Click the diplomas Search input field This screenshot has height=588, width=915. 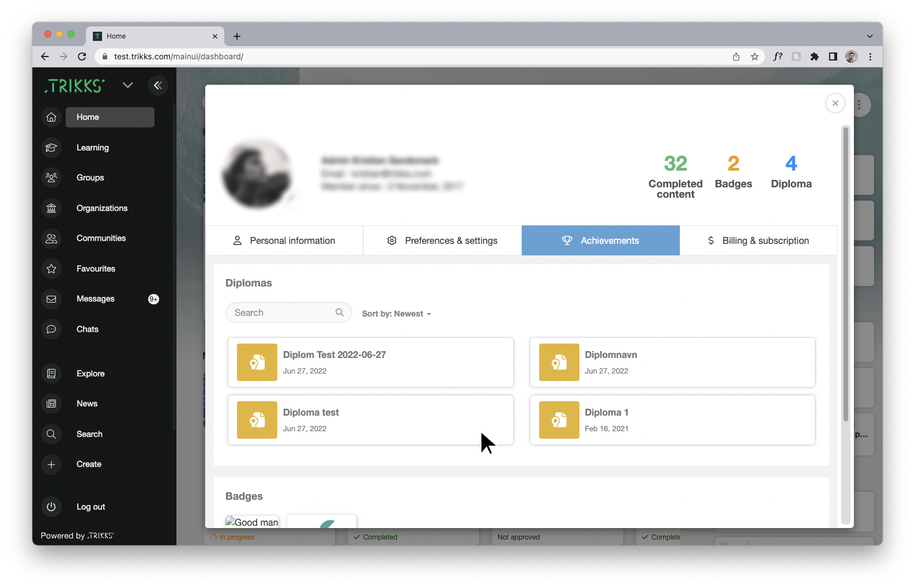pos(283,312)
